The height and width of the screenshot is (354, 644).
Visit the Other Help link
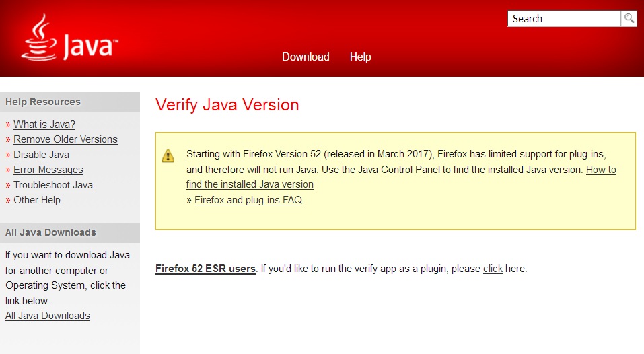pyautogui.click(x=37, y=200)
